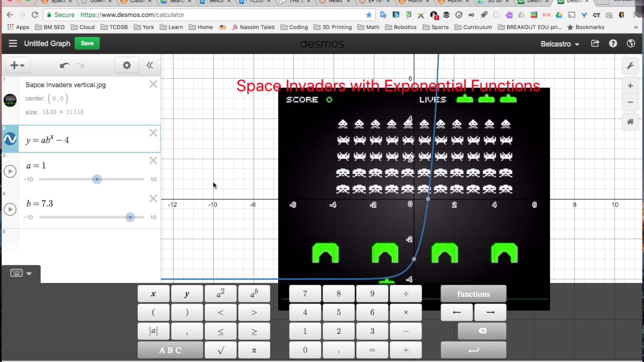Open the Coding bookmarks folder
Screen dimensions: 644x362
294,27
